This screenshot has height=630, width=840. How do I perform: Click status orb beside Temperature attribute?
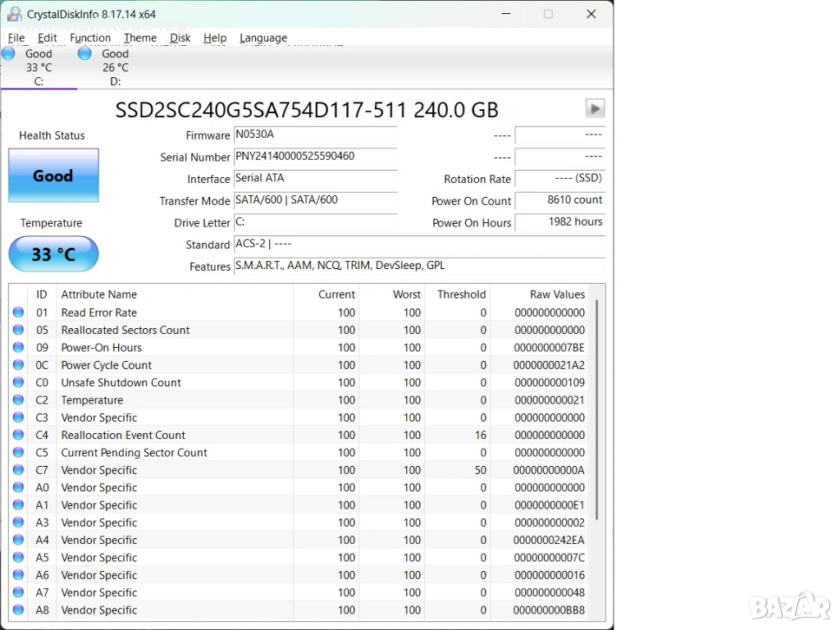(x=18, y=400)
